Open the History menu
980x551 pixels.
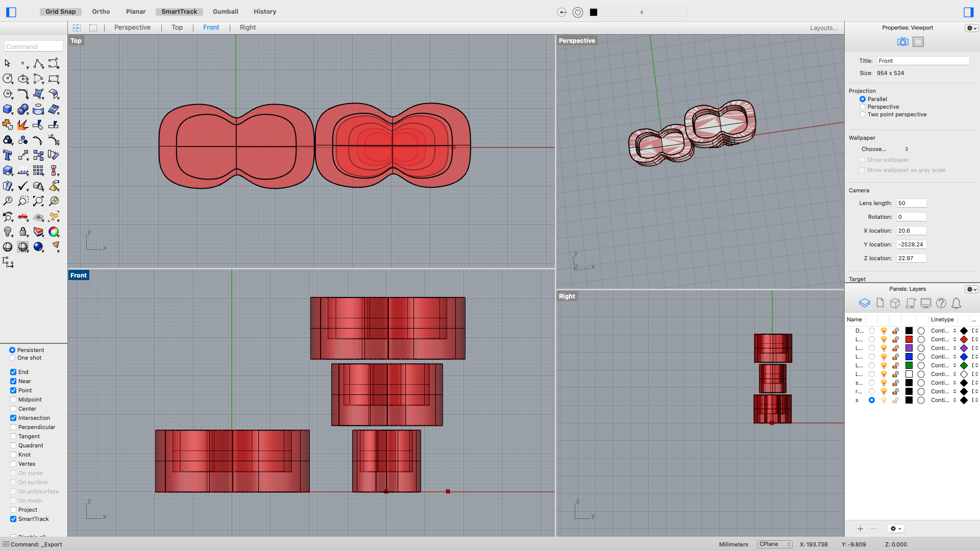click(x=264, y=11)
